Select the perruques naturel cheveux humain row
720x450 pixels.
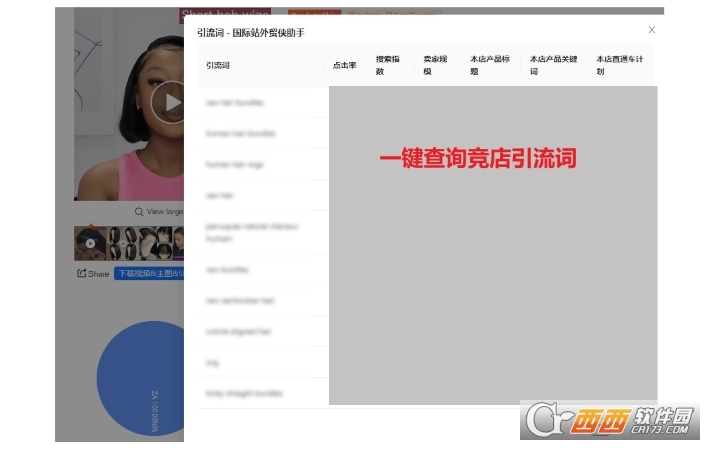(263, 232)
